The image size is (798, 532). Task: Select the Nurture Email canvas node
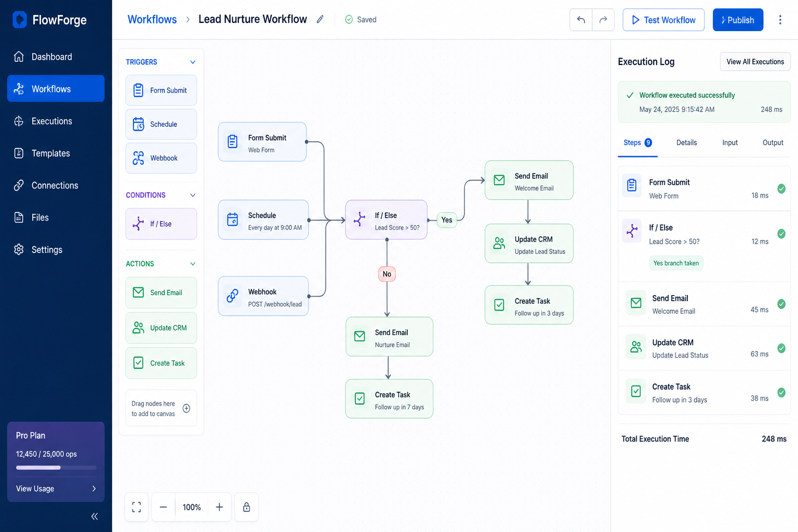(389, 337)
